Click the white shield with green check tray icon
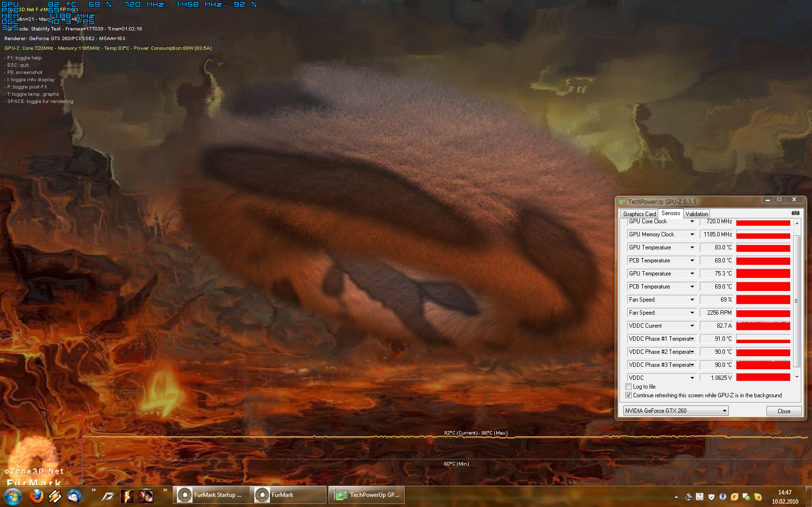Image resolution: width=812 pixels, height=507 pixels. coord(711,496)
